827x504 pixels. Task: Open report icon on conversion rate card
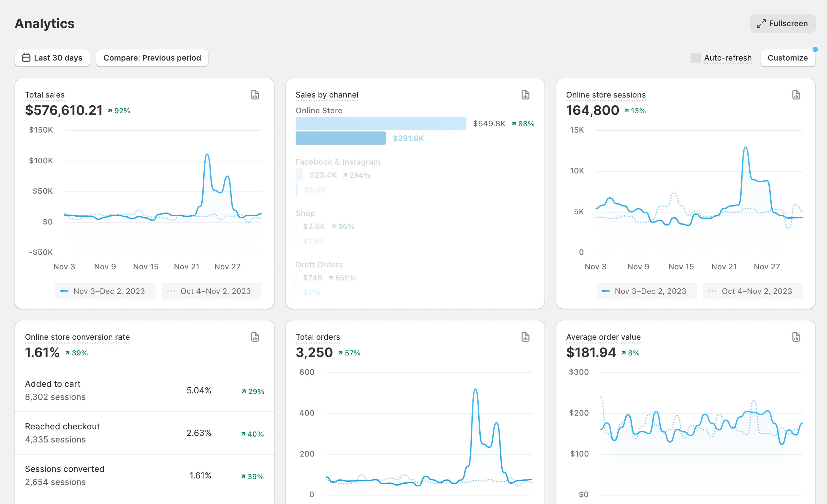coord(255,337)
